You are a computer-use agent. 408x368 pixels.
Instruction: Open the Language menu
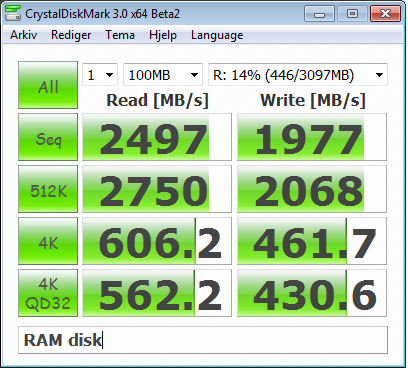click(x=217, y=35)
